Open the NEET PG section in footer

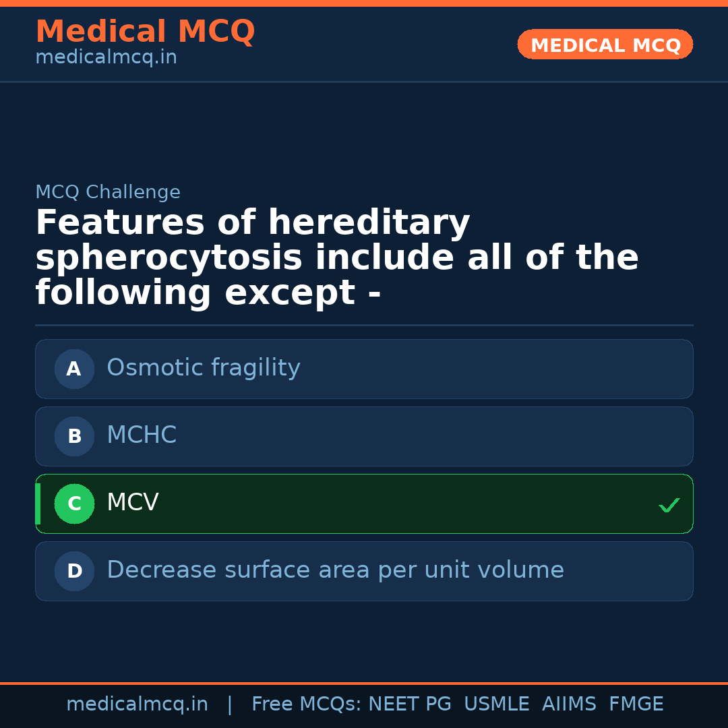coord(409,704)
